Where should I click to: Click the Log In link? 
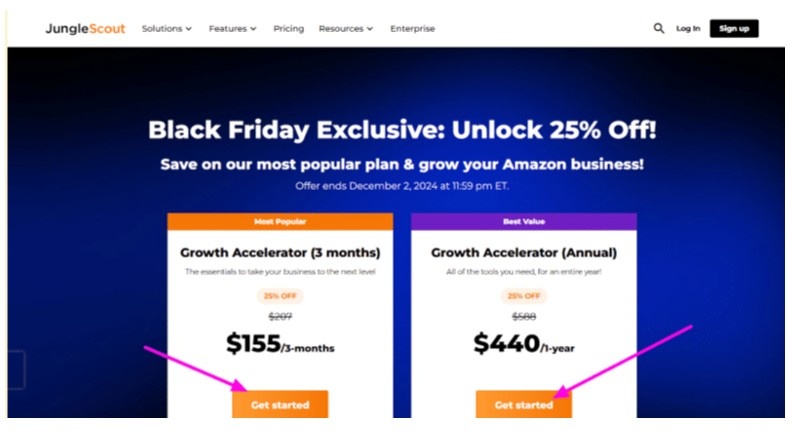[688, 28]
